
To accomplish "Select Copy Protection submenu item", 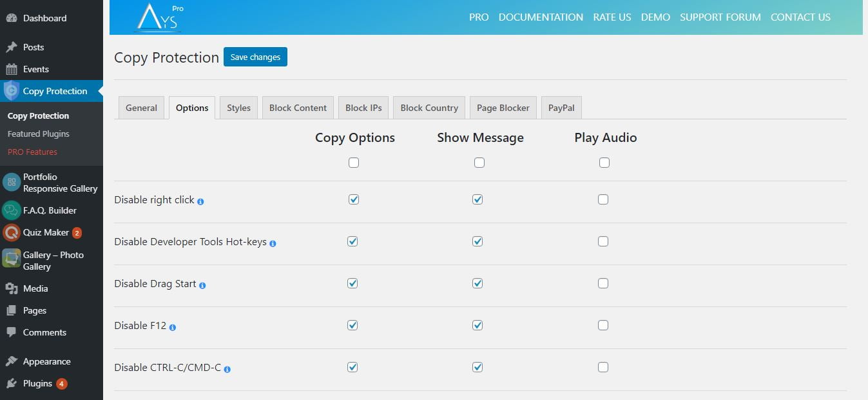I will point(38,115).
